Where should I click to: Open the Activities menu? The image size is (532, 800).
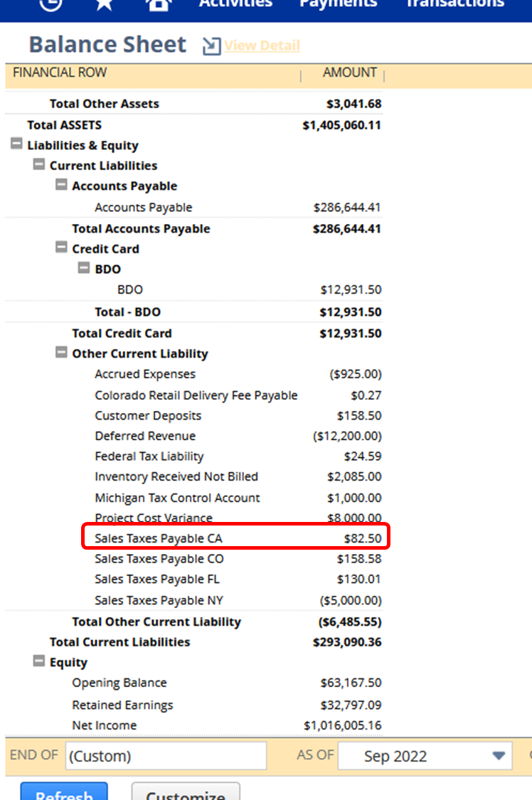coord(235,4)
